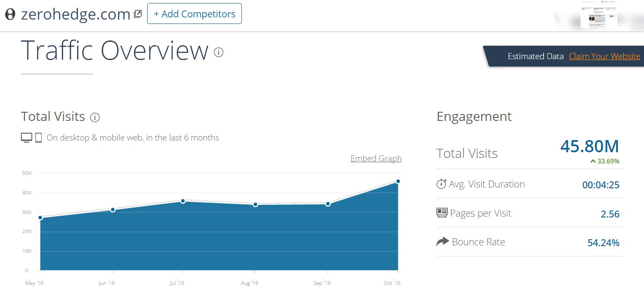
Task: Open the website preview thumbnail
Action: (599, 15)
